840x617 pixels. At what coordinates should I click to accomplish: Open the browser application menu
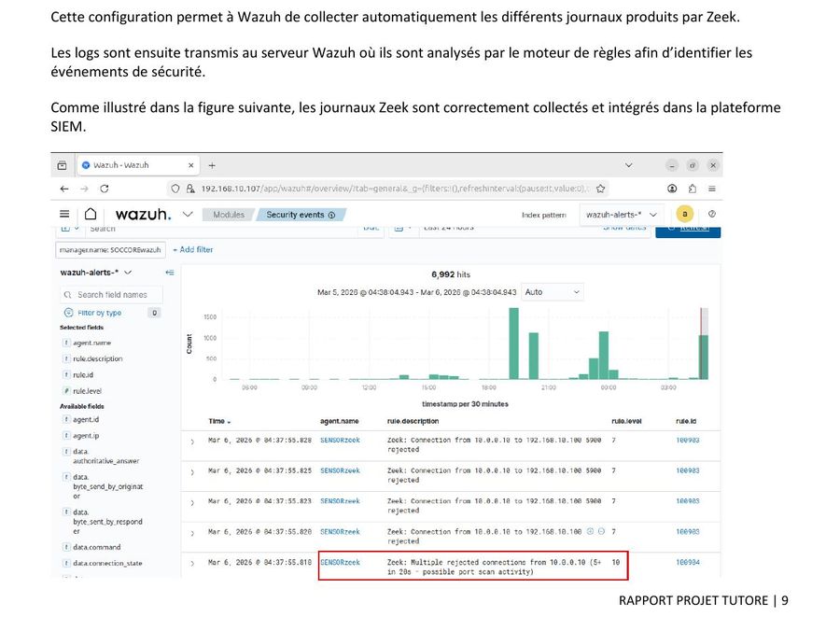pyautogui.click(x=712, y=189)
